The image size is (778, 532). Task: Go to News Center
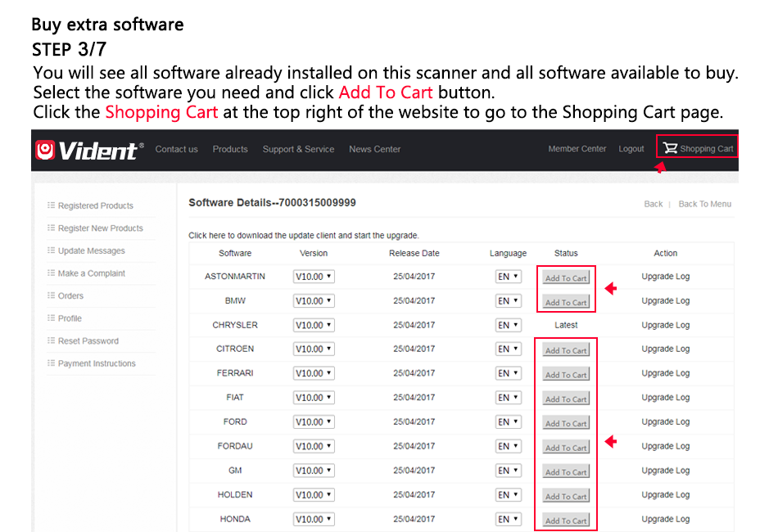point(374,149)
